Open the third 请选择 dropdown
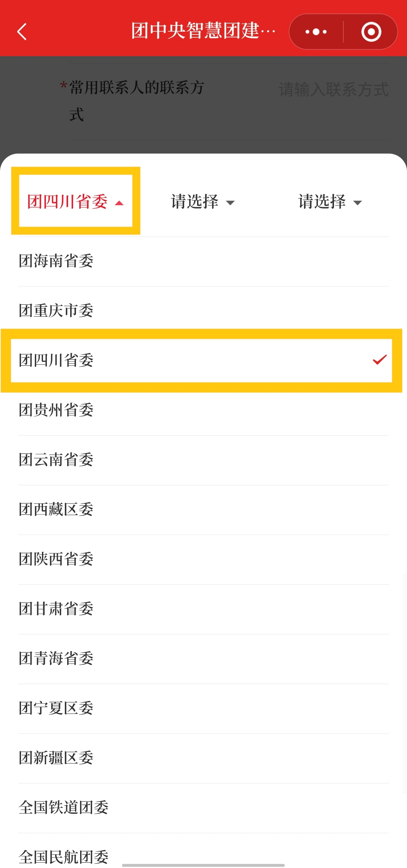The width and height of the screenshot is (407, 868). [330, 202]
